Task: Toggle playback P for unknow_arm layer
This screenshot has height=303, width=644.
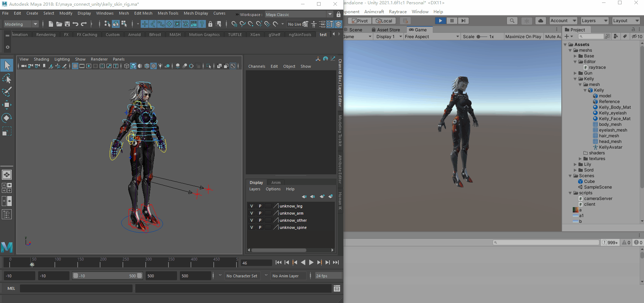Action: point(260,213)
